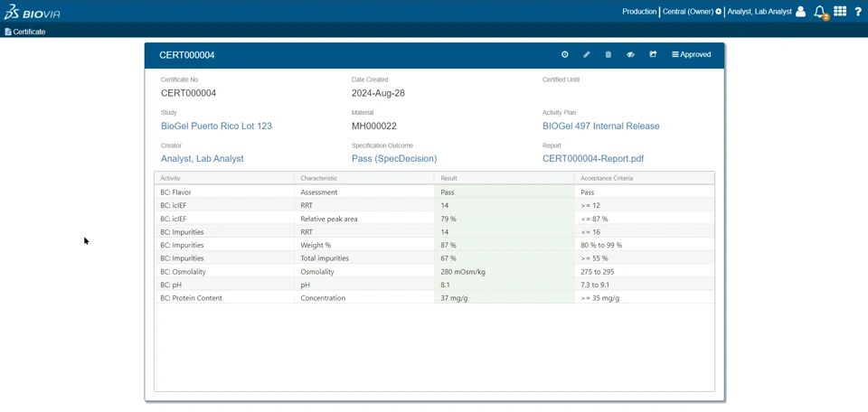Click 37 mg/g result cell
Image resolution: width=868 pixels, height=412 pixels.
[x=505, y=298]
